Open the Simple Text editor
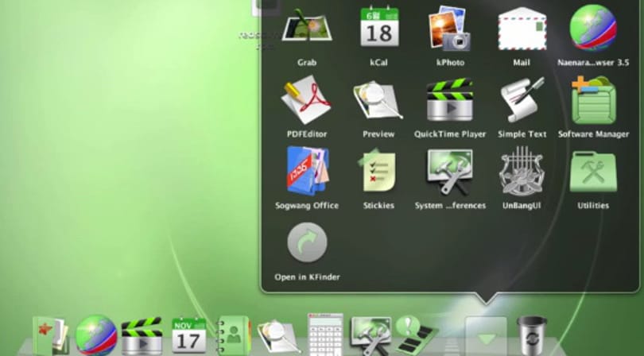The height and width of the screenshot is (356, 644). 522,100
